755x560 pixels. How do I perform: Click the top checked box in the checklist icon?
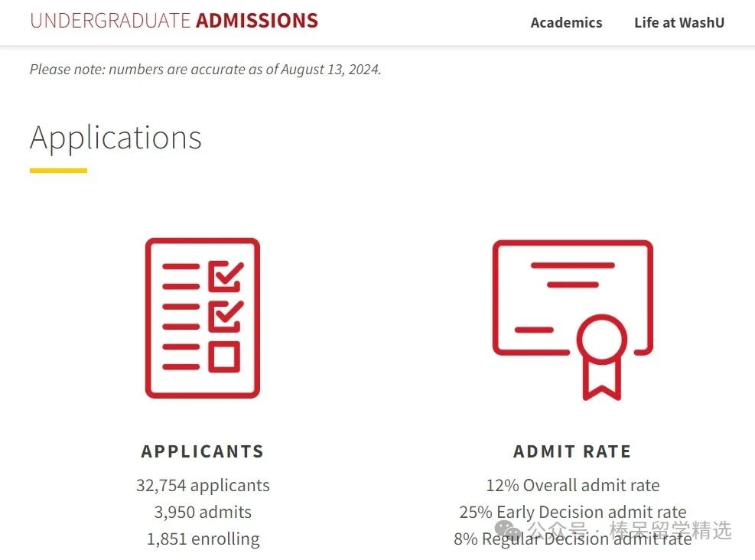(226, 276)
